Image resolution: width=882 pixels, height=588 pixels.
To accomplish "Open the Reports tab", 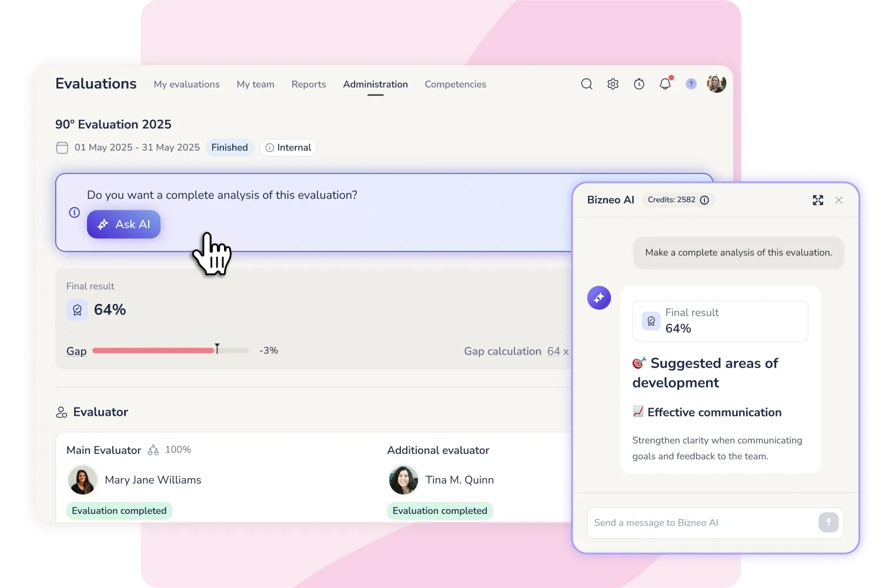I will (309, 85).
